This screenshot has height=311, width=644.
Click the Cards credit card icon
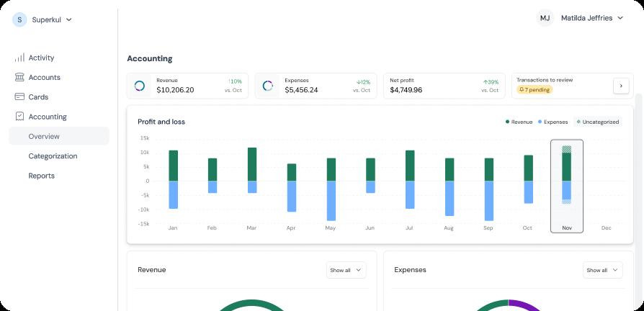pos(19,97)
